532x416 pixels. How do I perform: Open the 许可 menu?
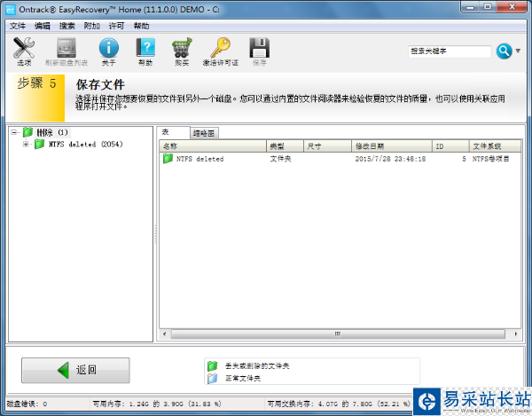tap(117, 26)
